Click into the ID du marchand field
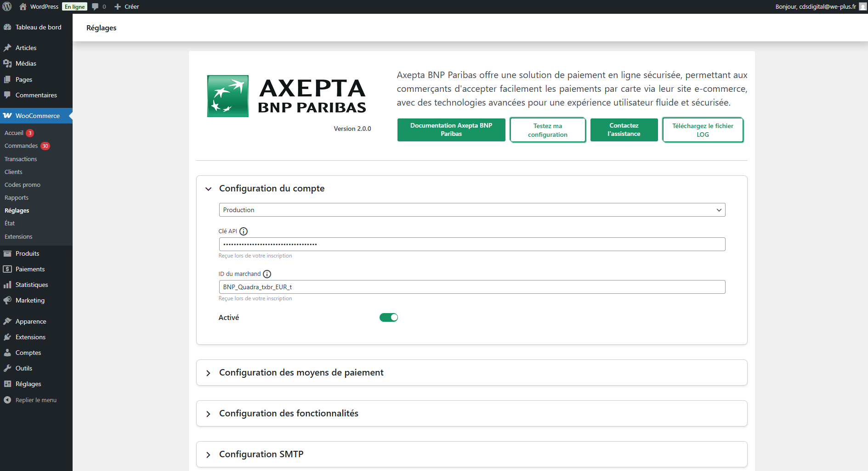Image resolution: width=868 pixels, height=471 pixels. [x=472, y=287]
